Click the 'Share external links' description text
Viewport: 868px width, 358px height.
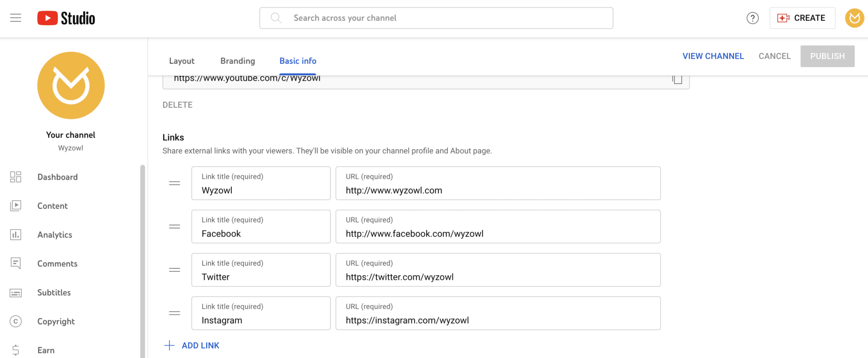(x=327, y=151)
